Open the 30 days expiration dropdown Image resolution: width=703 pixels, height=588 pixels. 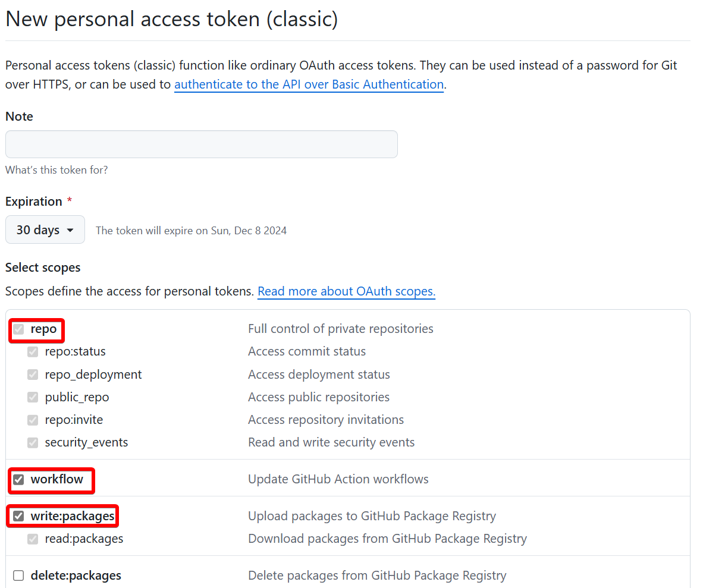45,230
